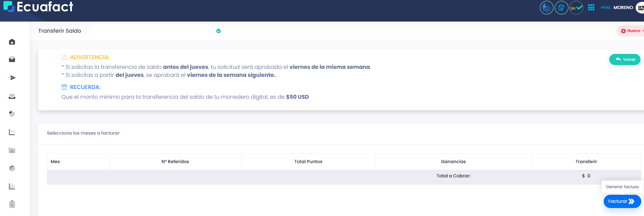This screenshot has width=644, height=216.
Task: Open the clipboard icon in sidebar
Action: (x=12, y=204)
